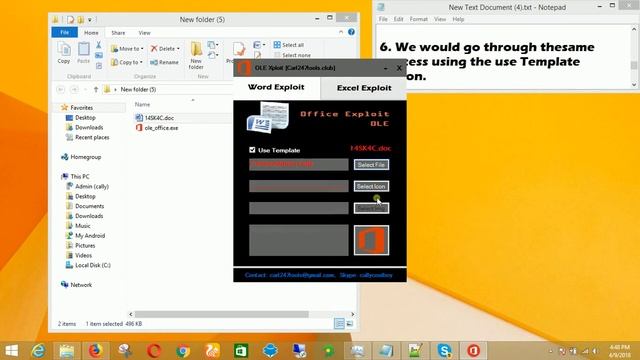Viewport: 640px width, 360px height.
Task: Click the Back arrow in Explorer
Action: [60, 89]
